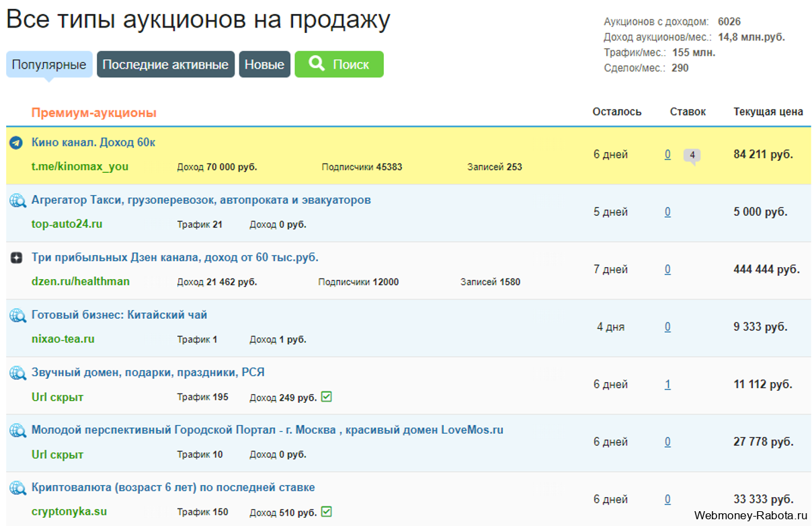
Task: Open Готовый бизнес: Китайский чай auction
Action: pyautogui.click(x=120, y=315)
